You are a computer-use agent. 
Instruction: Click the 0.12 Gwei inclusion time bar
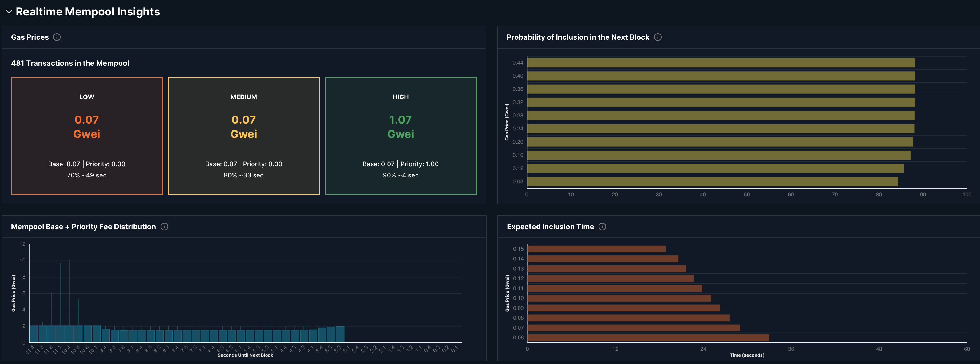[x=610, y=278]
